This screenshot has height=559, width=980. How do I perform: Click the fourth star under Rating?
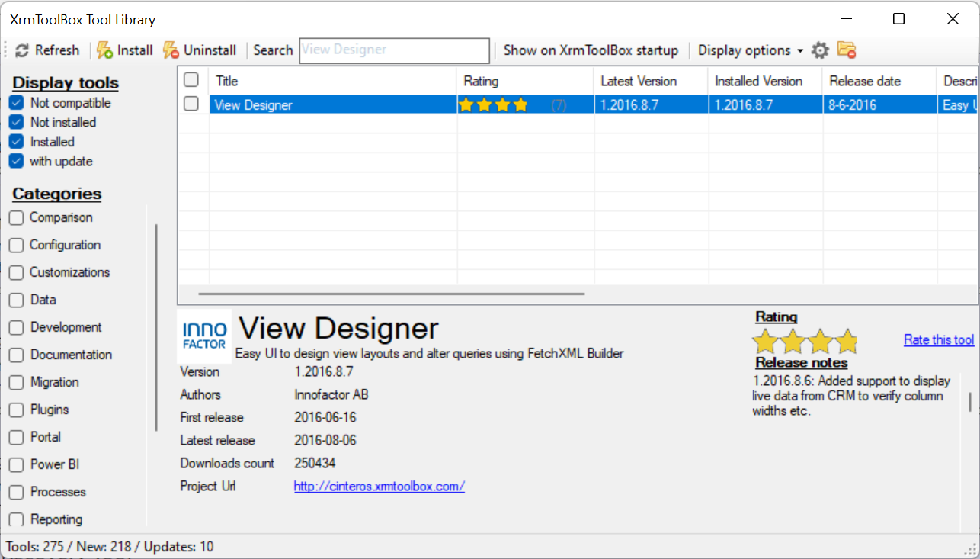847,342
